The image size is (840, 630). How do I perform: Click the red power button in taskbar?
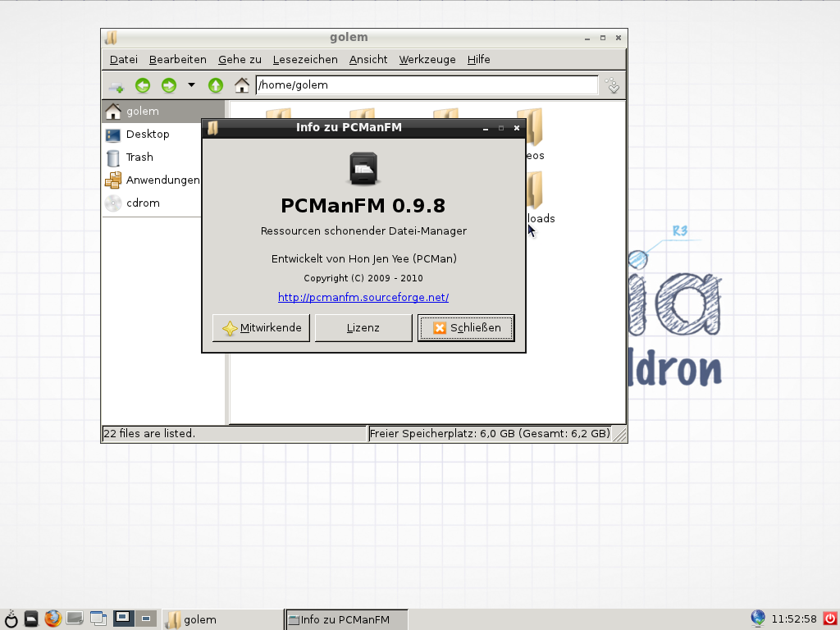pos(830,619)
